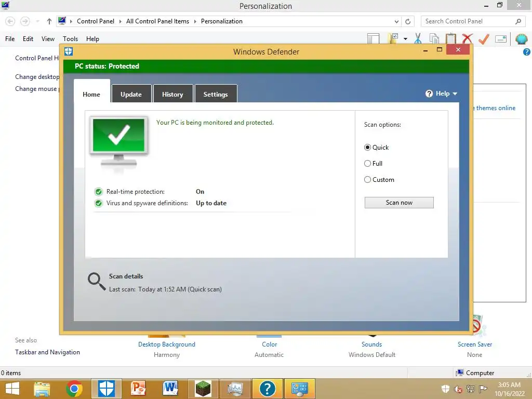Click the blue help icon in Personalization window
532x399 pixels.
(527, 52)
